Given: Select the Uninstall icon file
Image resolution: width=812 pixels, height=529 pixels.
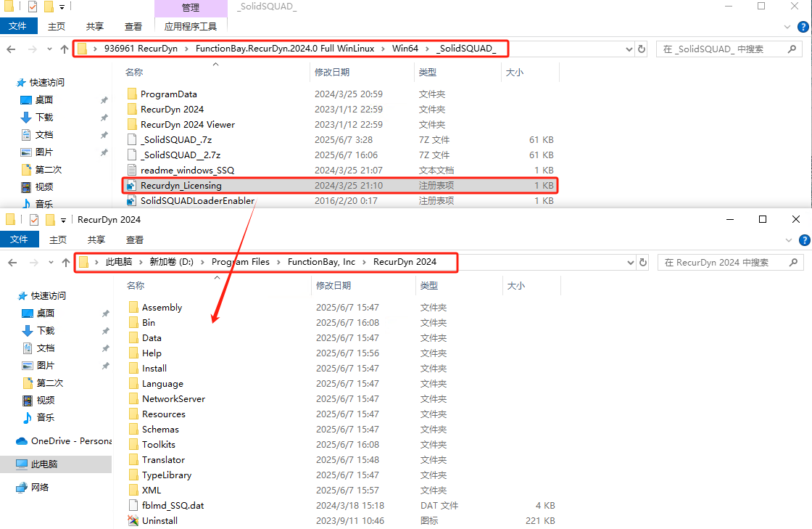Looking at the screenshot, I should pyautogui.click(x=133, y=521).
